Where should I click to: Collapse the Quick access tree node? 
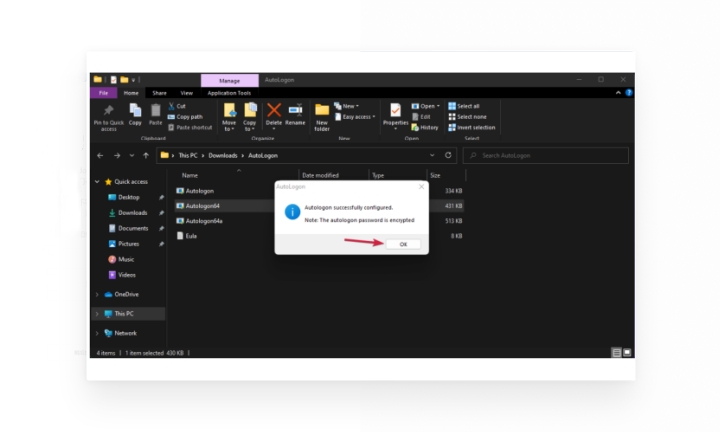[x=97, y=182]
